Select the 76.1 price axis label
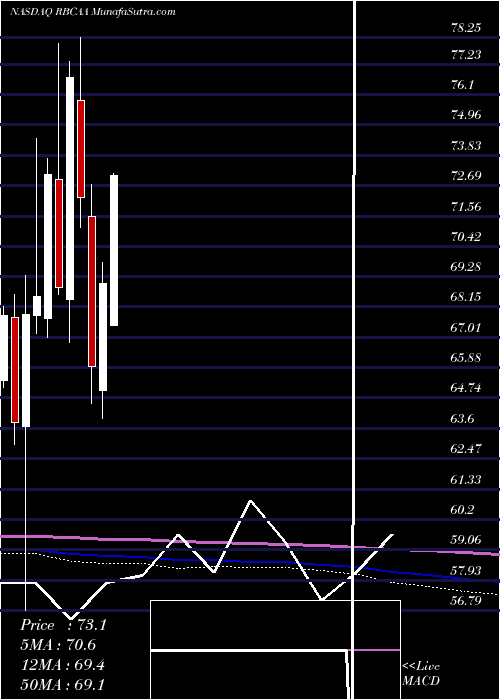500x700 pixels. [463, 85]
